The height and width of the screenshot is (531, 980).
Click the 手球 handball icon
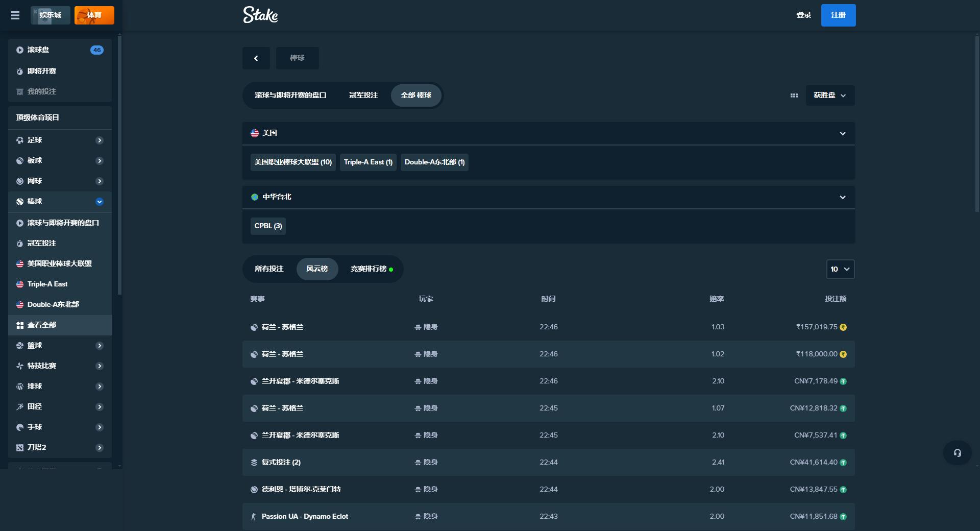pyautogui.click(x=19, y=427)
